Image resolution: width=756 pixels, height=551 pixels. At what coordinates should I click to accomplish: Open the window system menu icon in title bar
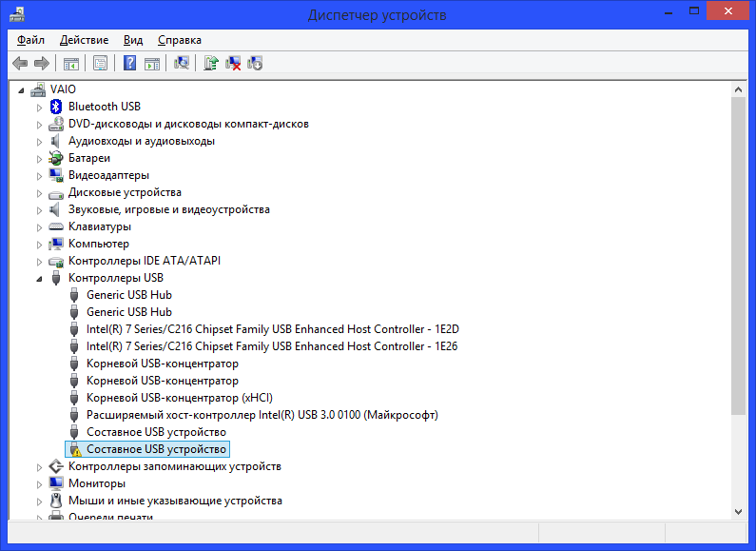click(17, 14)
